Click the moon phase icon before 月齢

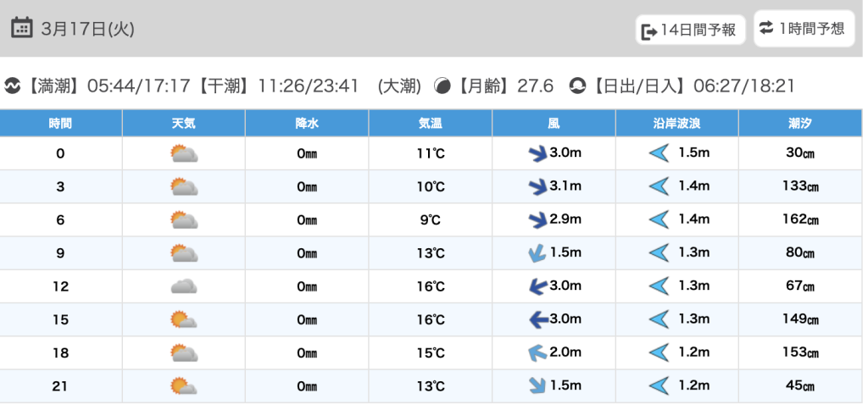click(442, 86)
